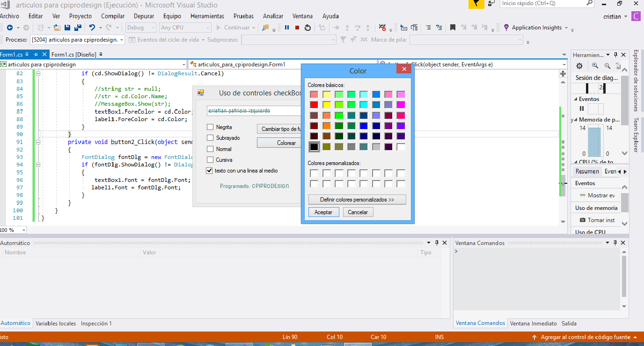Check the Negrita checkbox
Image resolution: width=644 pixels, height=346 pixels.
210,127
